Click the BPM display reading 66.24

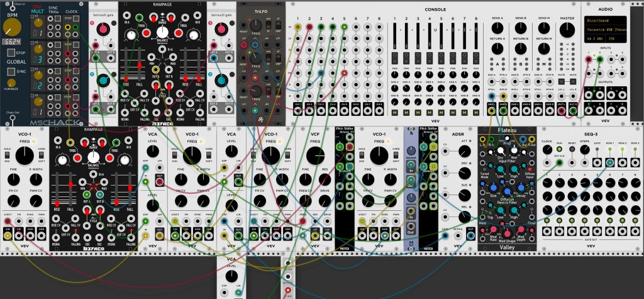(x=13, y=42)
